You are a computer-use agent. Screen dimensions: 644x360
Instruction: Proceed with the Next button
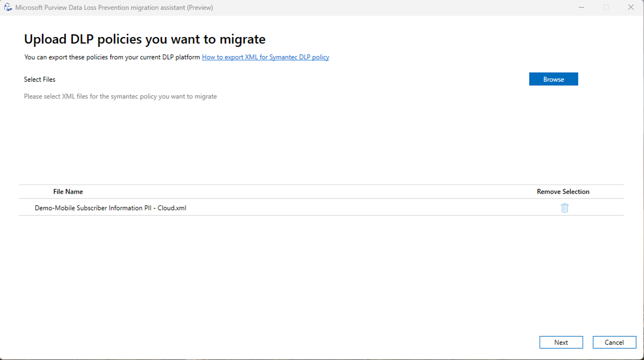coord(561,342)
